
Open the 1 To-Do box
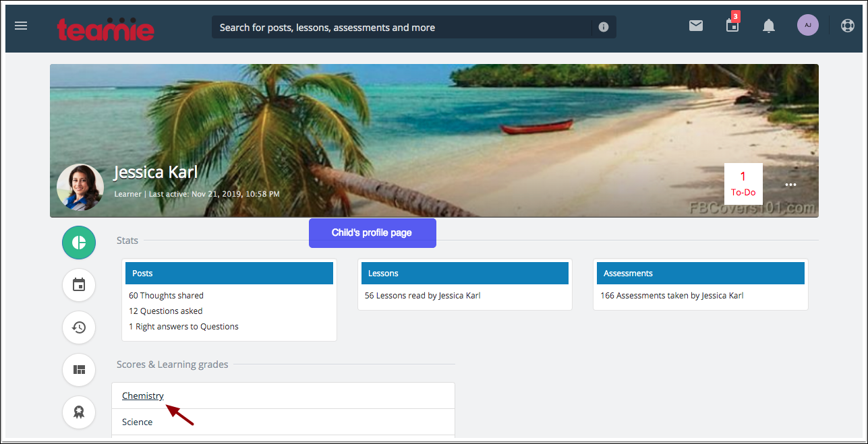click(x=743, y=183)
